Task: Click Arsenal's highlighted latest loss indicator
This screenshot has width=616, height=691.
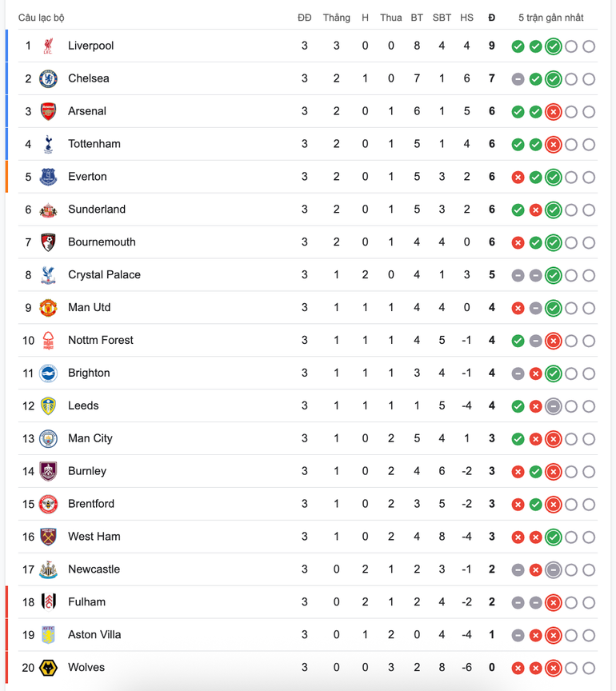Action: pyautogui.click(x=553, y=112)
